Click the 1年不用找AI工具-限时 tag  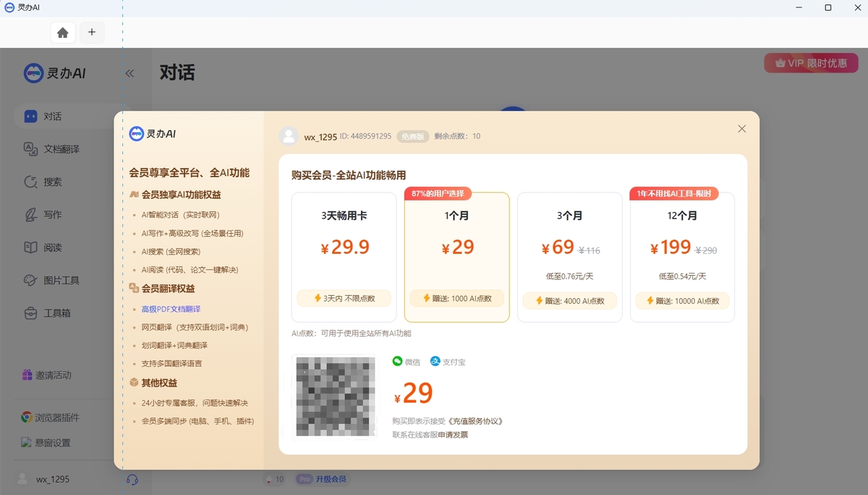point(675,194)
